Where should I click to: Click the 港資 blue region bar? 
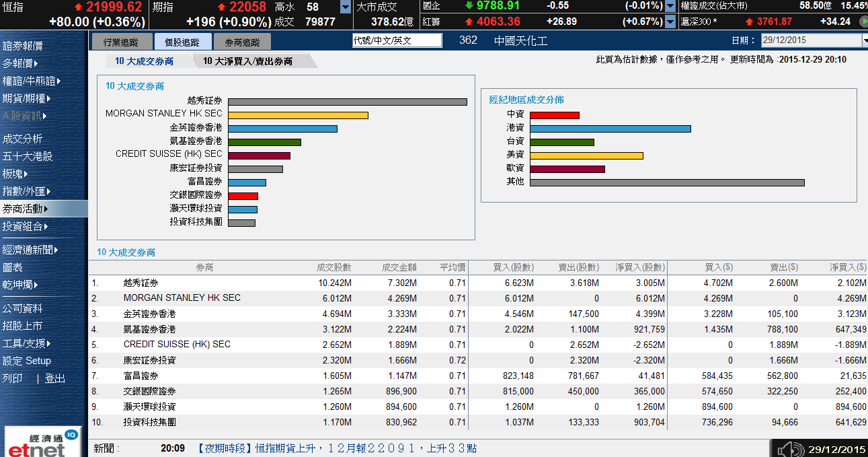610,129
